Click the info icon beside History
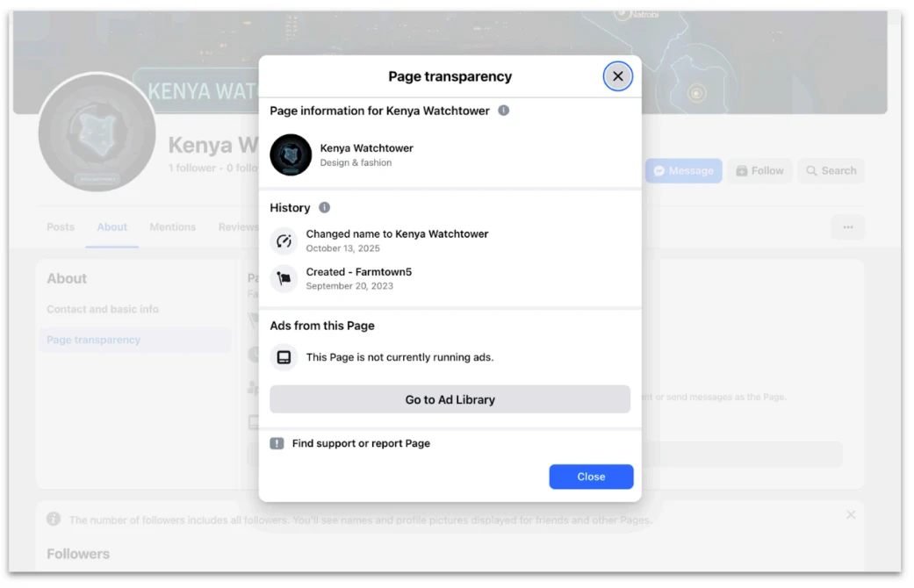 click(325, 207)
